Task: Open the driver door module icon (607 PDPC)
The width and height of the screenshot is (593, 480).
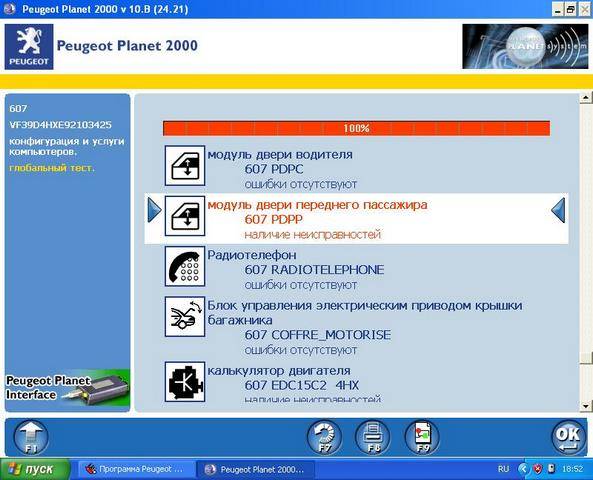Action: 185,166
